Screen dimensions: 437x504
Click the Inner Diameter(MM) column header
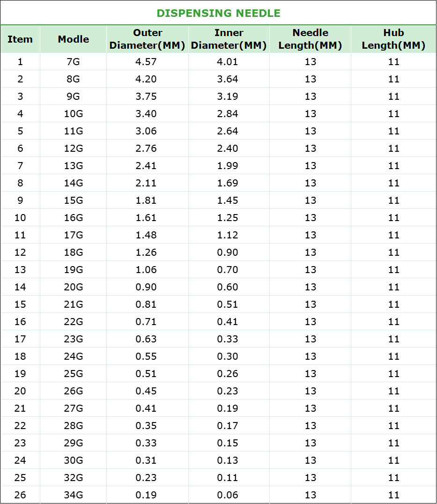229,39
